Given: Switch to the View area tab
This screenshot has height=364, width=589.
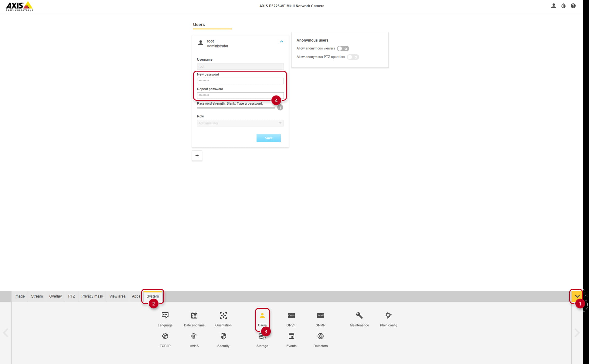Looking at the screenshot, I should [x=117, y=296].
